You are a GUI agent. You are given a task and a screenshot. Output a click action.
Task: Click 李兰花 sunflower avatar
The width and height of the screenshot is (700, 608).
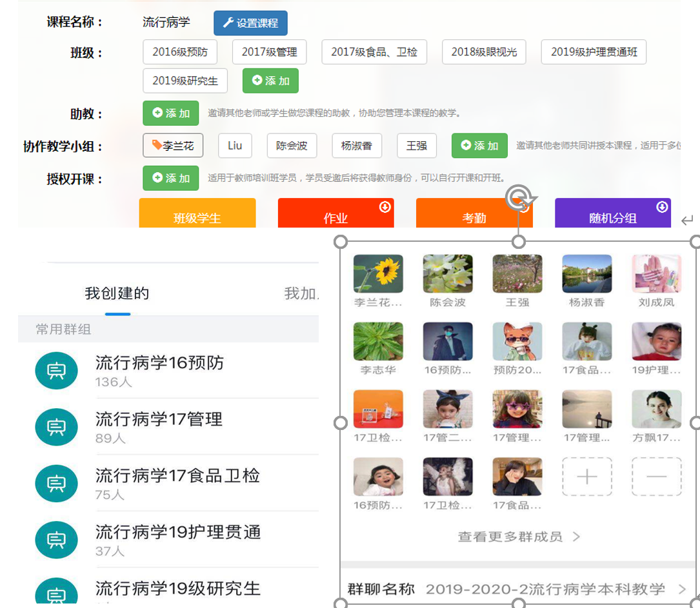378,274
